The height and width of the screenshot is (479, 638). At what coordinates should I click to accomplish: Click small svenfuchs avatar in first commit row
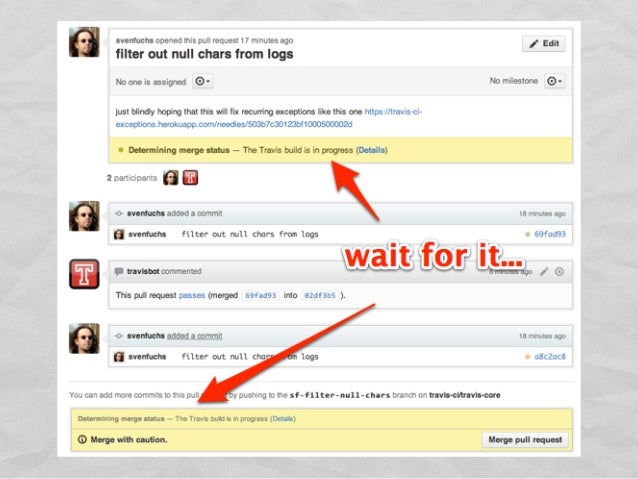click(x=119, y=234)
